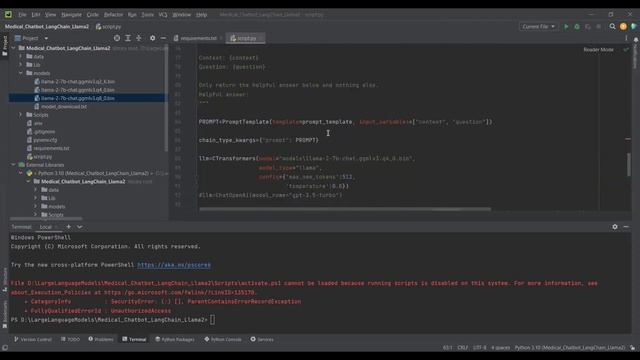Expand the data folder in the project tree
The width and height of the screenshot is (640, 360).
pos(21,56)
